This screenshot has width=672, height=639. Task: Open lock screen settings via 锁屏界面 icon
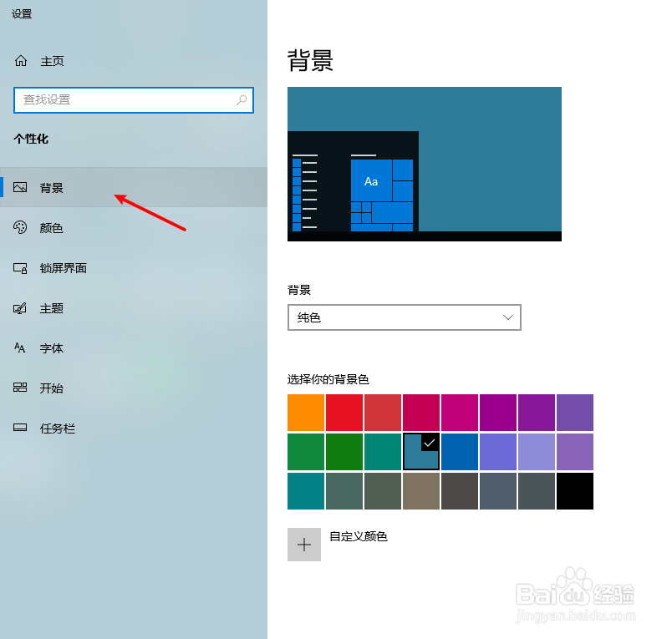tap(20, 267)
